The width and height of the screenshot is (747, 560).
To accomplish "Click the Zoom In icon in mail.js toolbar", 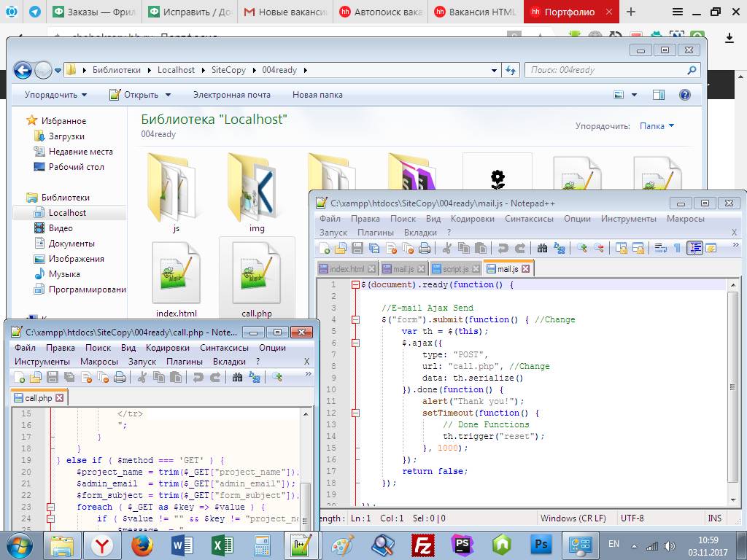I will (x=582, y=248).
